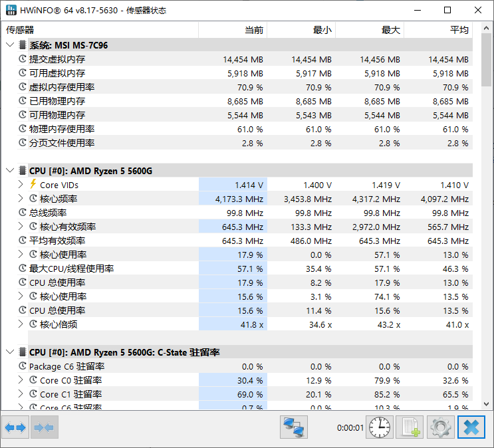Click the clock icon next to 总线频率

[x=23, y=212]
